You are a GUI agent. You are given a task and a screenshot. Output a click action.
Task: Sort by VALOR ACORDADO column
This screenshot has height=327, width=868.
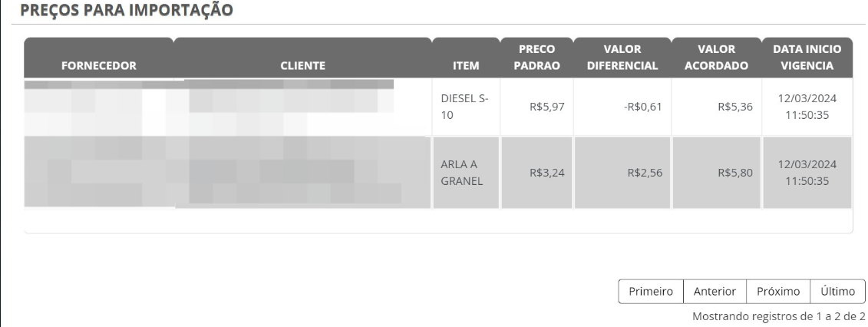pyautogui.click(x=716, y=58)
